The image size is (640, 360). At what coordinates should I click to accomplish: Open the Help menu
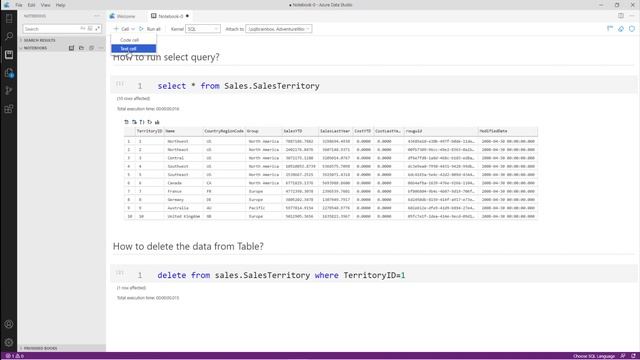click(x=60, y=5)
